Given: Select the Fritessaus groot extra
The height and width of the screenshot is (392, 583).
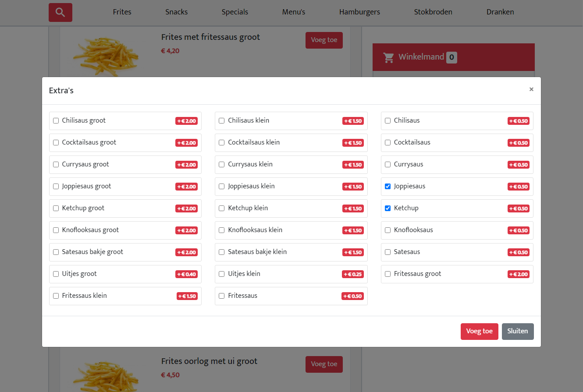Looking at the screenshot, I should [x=387, y=274].
